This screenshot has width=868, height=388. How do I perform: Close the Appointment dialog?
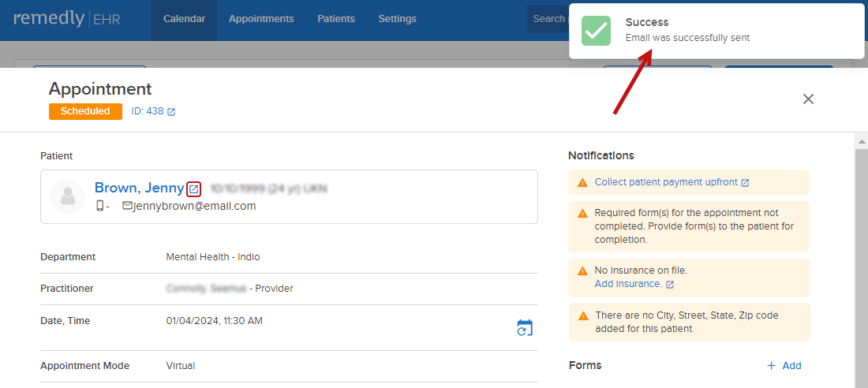click(808, 99)
